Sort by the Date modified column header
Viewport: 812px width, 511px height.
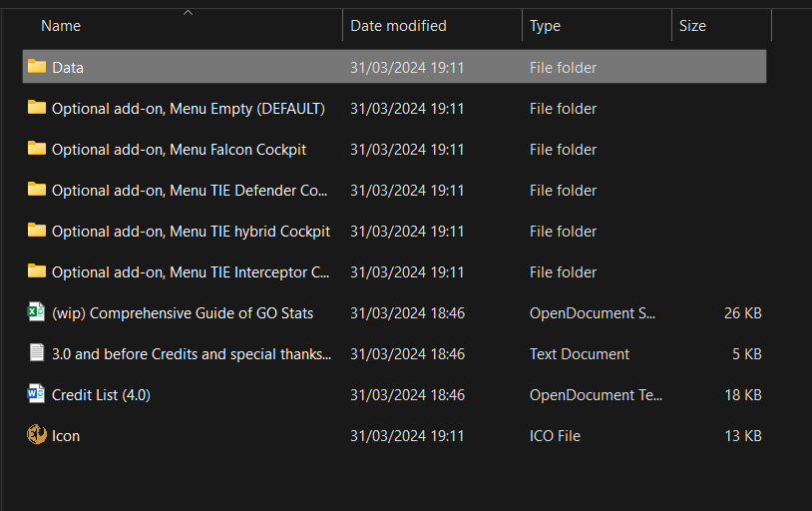click(x=398, y=26)
